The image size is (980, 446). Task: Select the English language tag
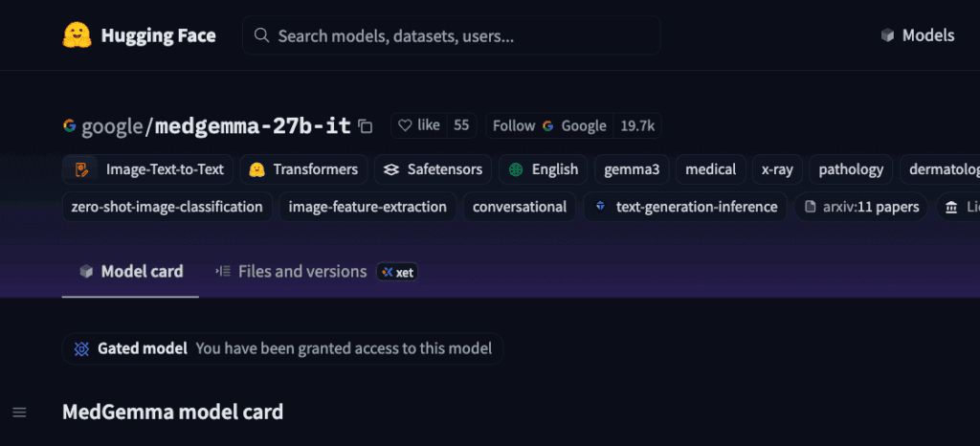pyautogui.click(x=544, y=169)
